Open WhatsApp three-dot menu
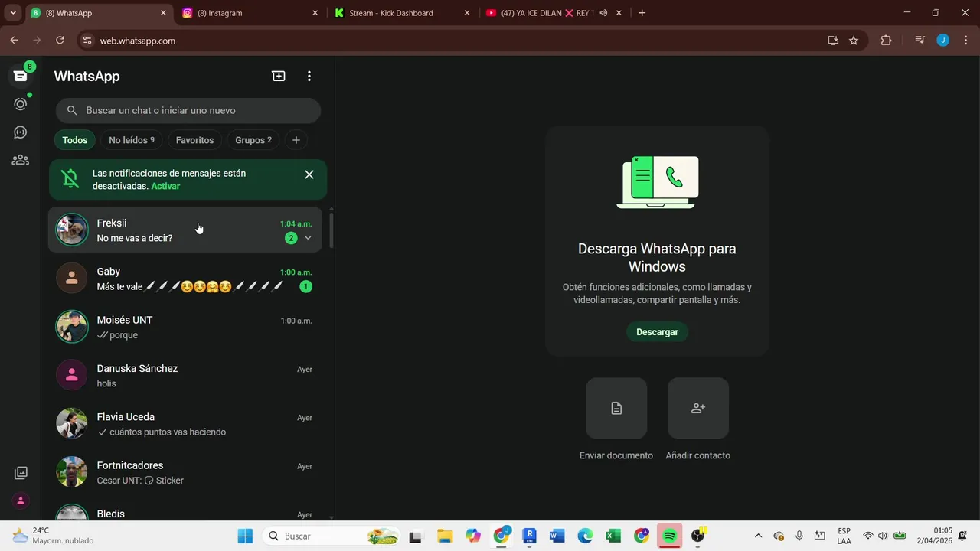980x551 pixels. coord(309,76)
